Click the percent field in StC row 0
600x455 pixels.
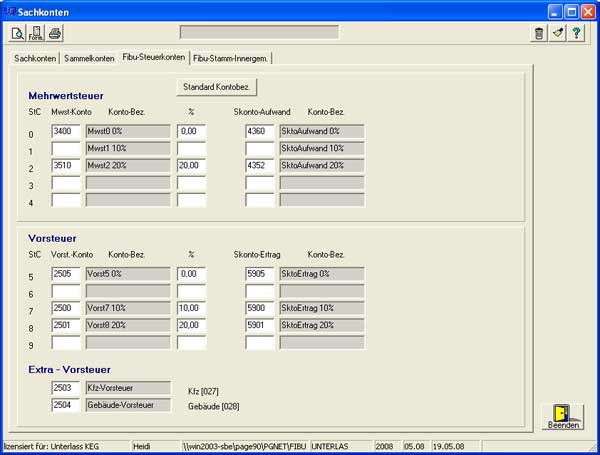[x=192, y=131]
